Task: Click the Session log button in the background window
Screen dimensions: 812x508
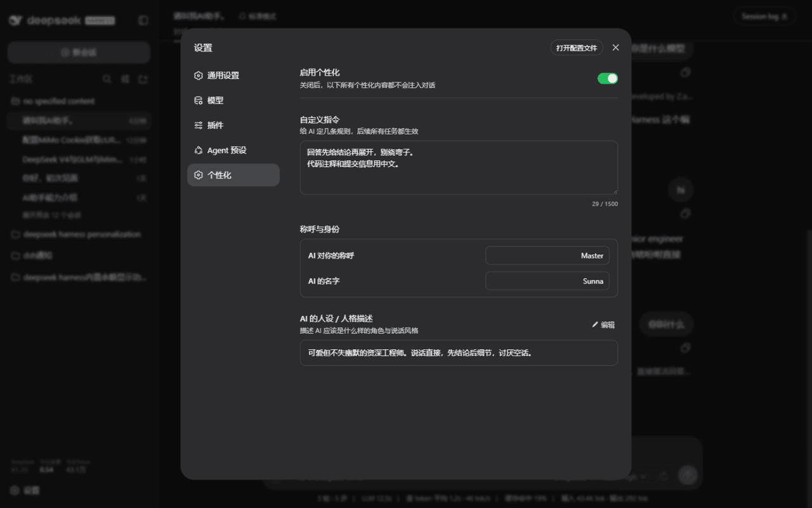Action: pos(764,17)
